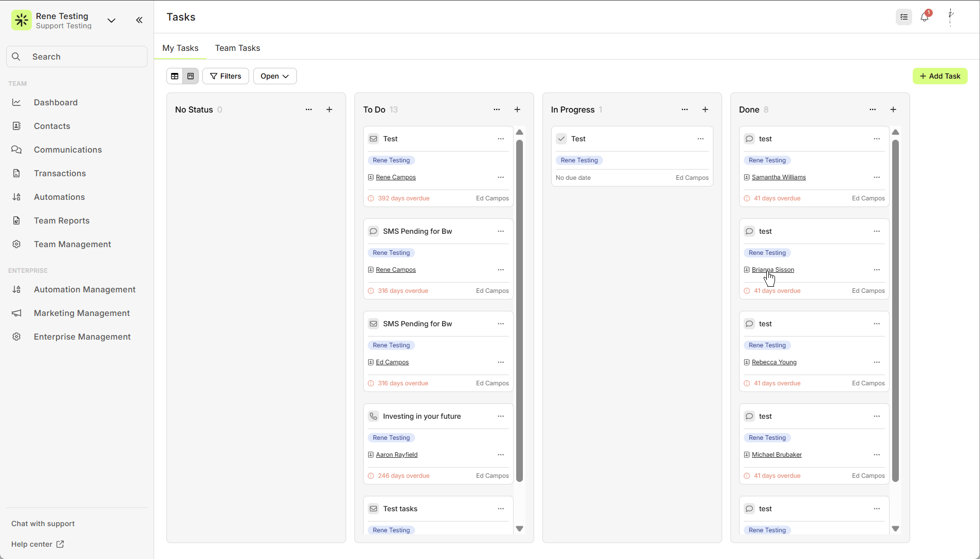
Task: Open more options on Investing in your future card
Action: [x=501, y=416]
